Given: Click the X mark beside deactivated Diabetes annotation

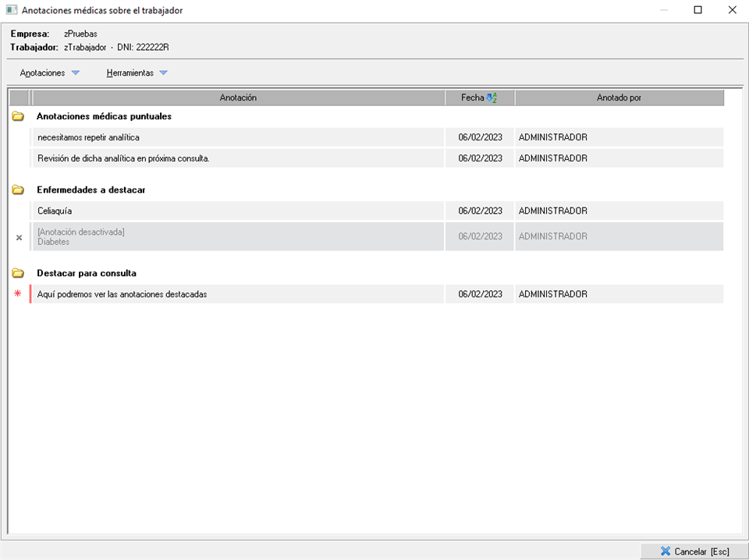Looking at the screenshot, I should (19, 237).
